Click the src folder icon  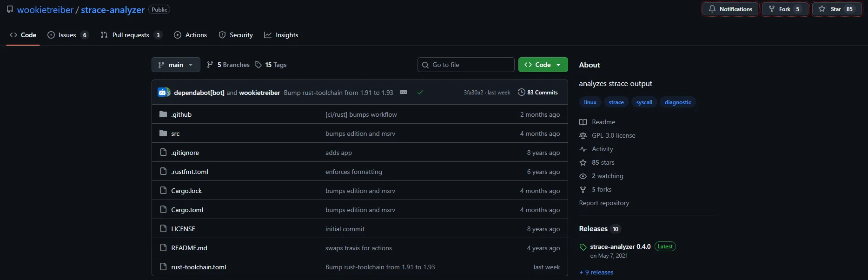163,133
